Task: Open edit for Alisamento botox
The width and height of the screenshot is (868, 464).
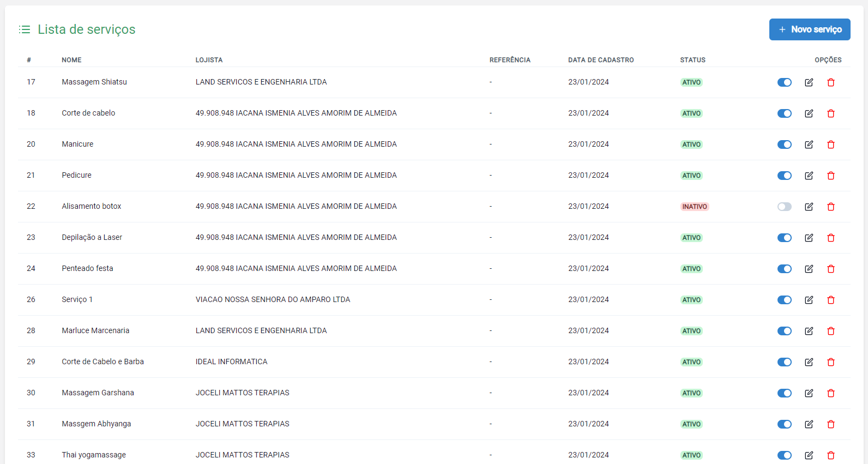Action: point(809,207)
